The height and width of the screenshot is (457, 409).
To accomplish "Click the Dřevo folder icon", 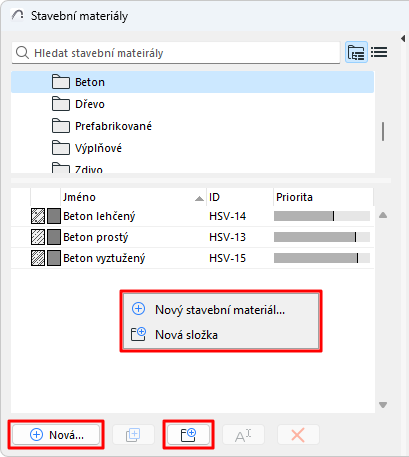I will tap(61, 104).
